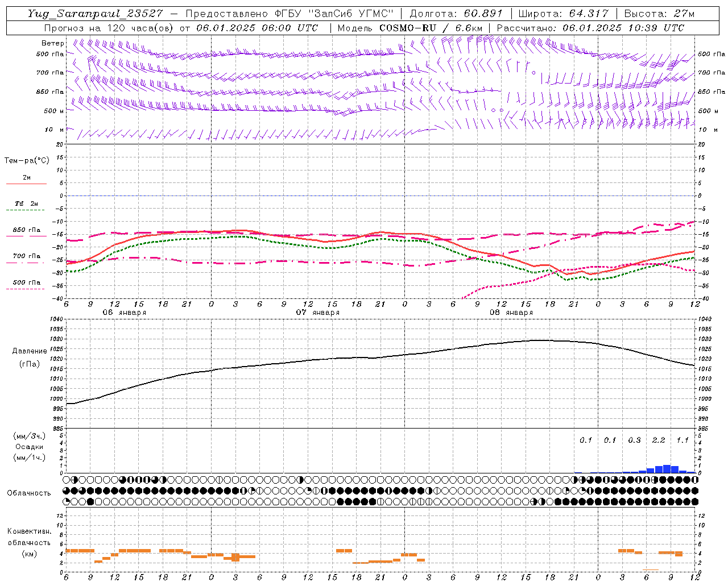The width and height of the screenshot is (728, 582).
Task: Click the (гПа) unit label under Давление
Action: tap(30, 364)
